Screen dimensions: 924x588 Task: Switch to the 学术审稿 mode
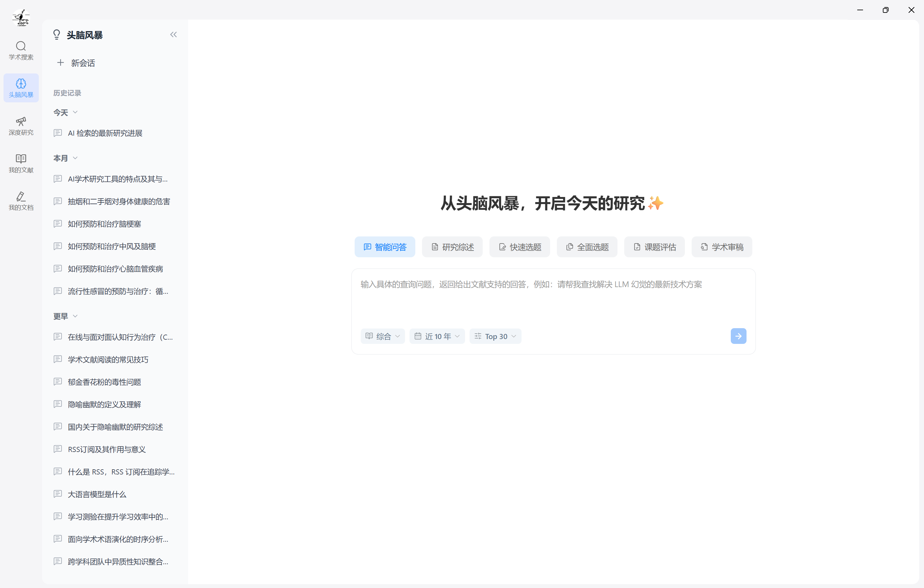(721, 247)
